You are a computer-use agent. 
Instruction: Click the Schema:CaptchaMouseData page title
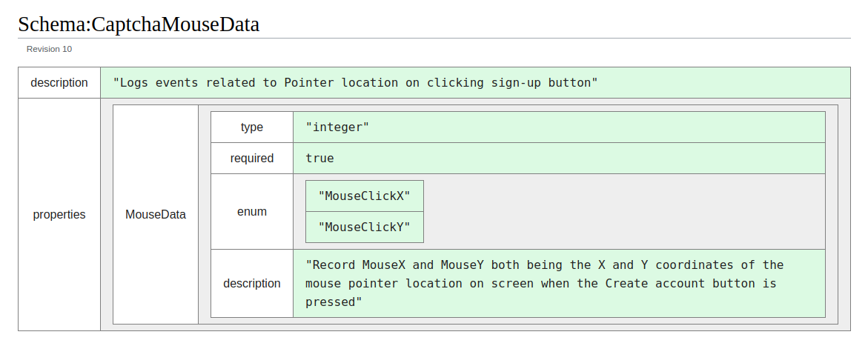point(139,24)
